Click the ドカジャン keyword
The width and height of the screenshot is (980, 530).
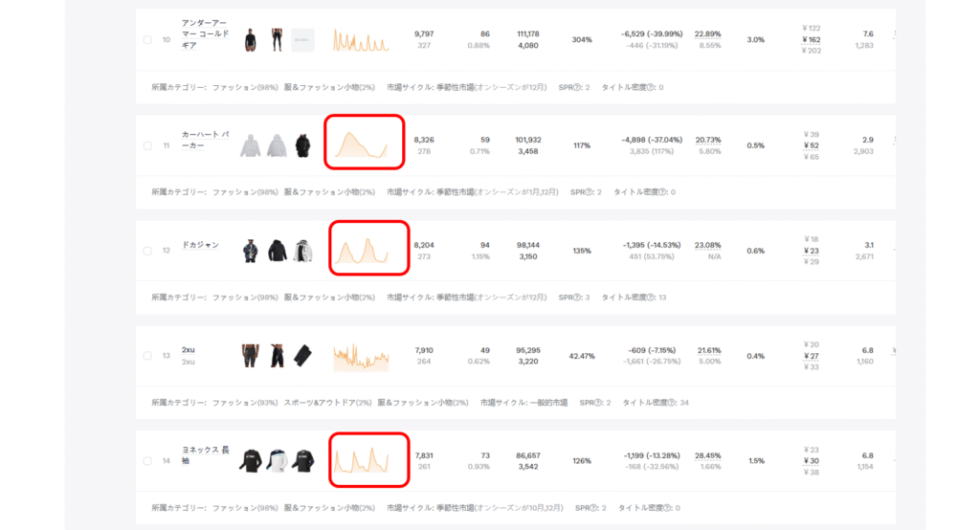200,245
